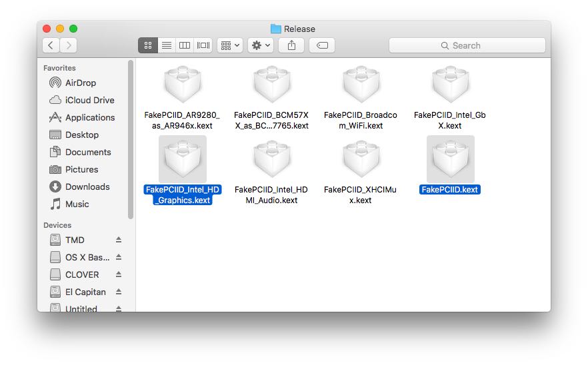Click the sidebar scrollbar

131,139
